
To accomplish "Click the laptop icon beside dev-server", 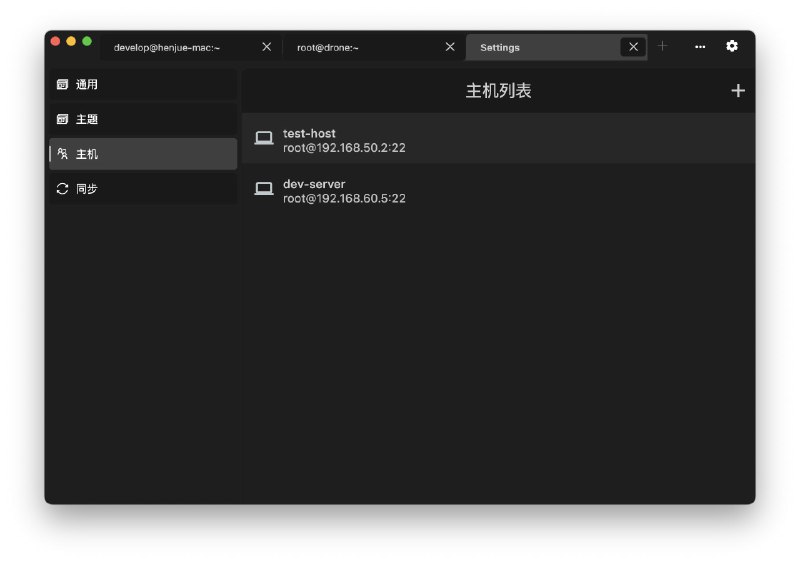I will [264, 189].
